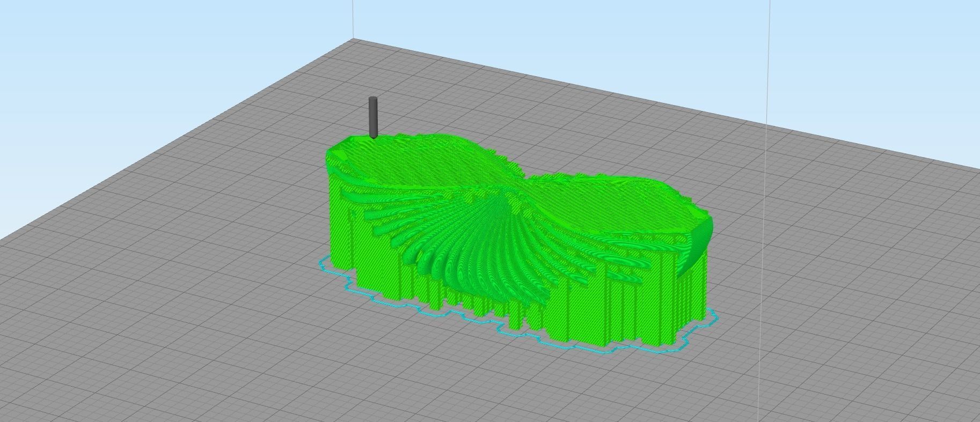Click the gray print nozzle marker

[x=374, y=117]
